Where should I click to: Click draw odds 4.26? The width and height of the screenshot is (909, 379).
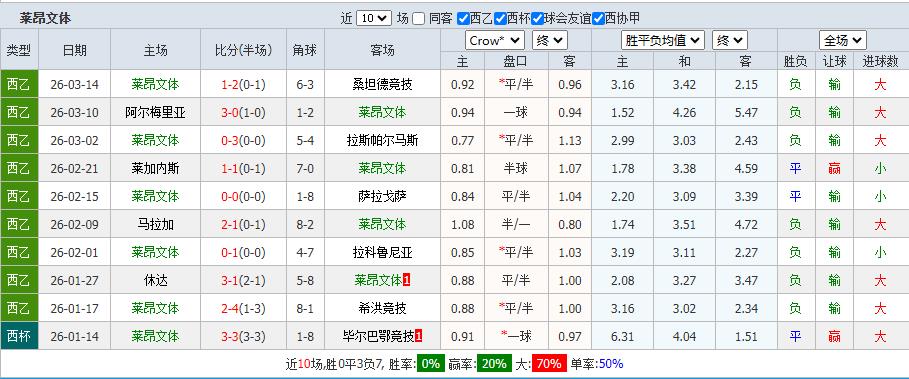[685, 112]
